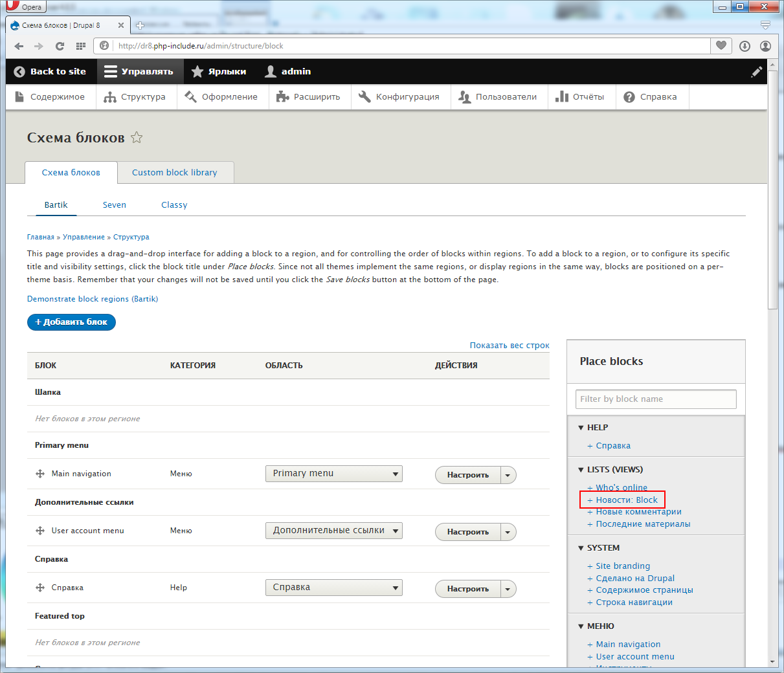The height and width of the screenshot is (673, 784).
Task: Open the Оформление admin menu
Action: 221,97
